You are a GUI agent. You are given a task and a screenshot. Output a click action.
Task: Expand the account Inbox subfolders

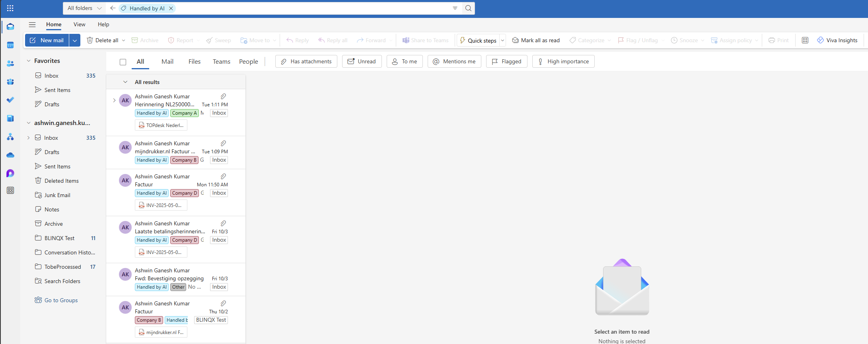tap(29, 138)
